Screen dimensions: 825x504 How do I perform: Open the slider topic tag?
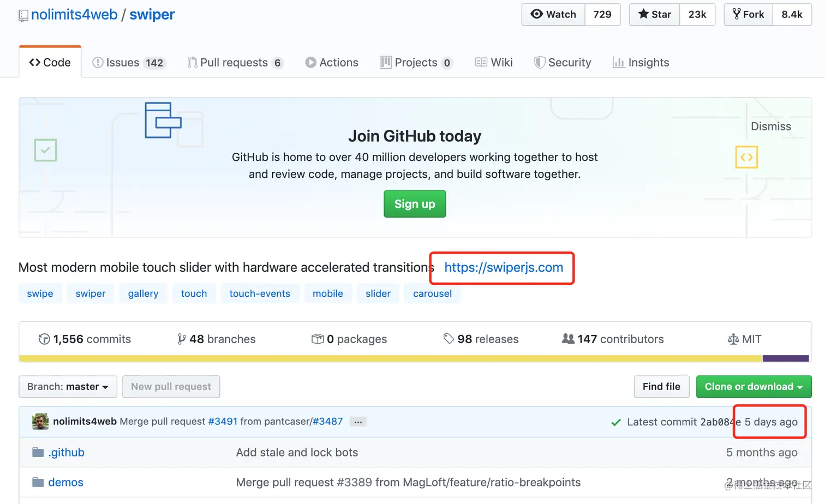[x=378, y=293]
